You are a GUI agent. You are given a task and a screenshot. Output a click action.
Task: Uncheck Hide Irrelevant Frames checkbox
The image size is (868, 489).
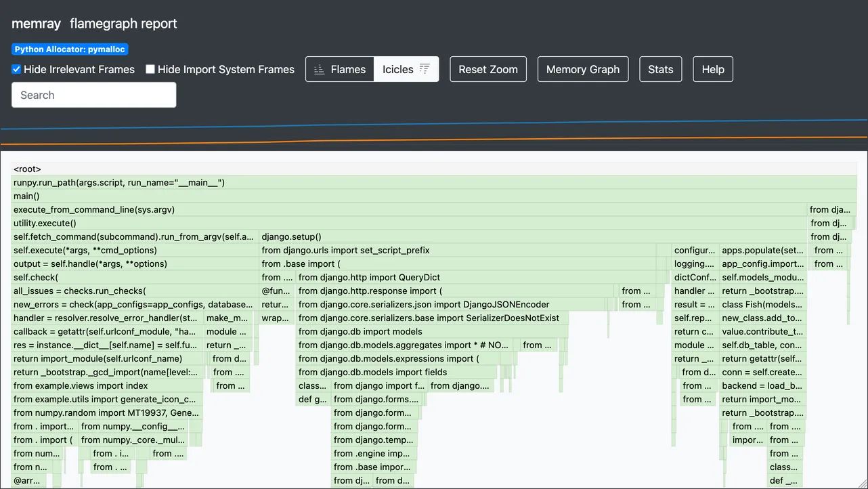click(x=17, y=69)
